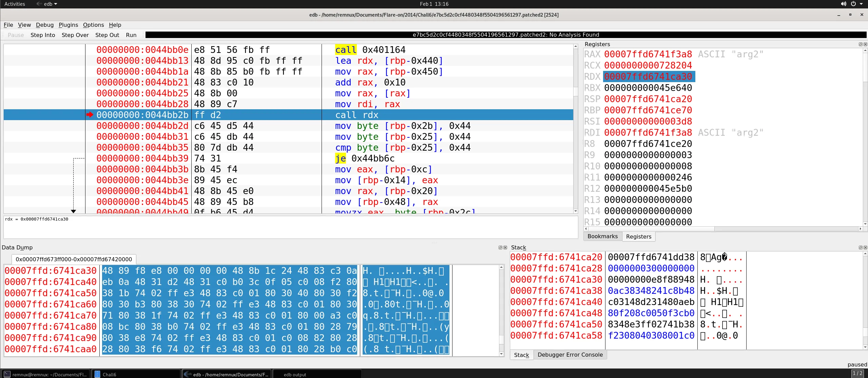
Task: Float the Data Dump panel
Action: [500, 248]
